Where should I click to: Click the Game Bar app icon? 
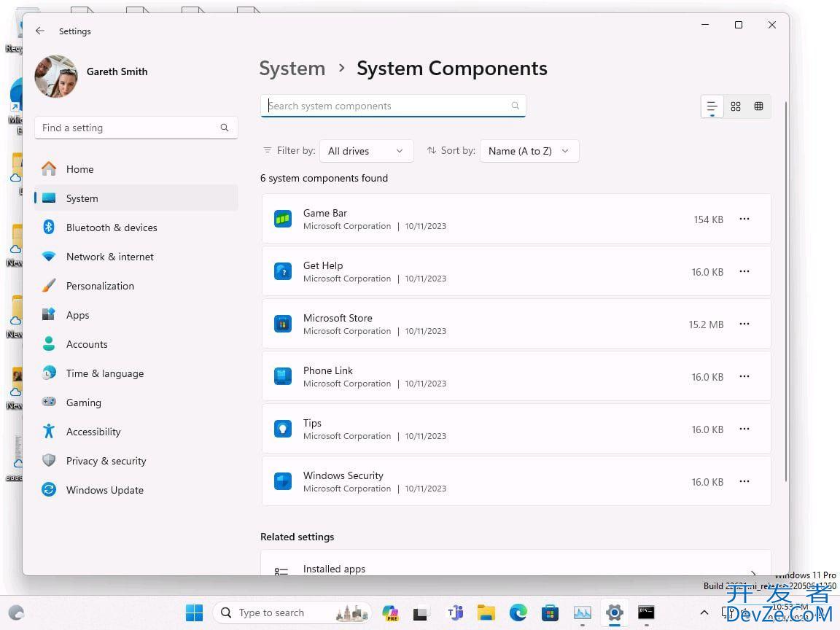point(283,219)
